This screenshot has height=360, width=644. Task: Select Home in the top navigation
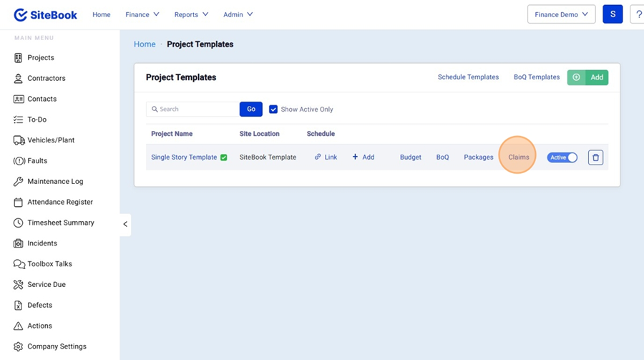pyautogui.click(x=102, y=14)
